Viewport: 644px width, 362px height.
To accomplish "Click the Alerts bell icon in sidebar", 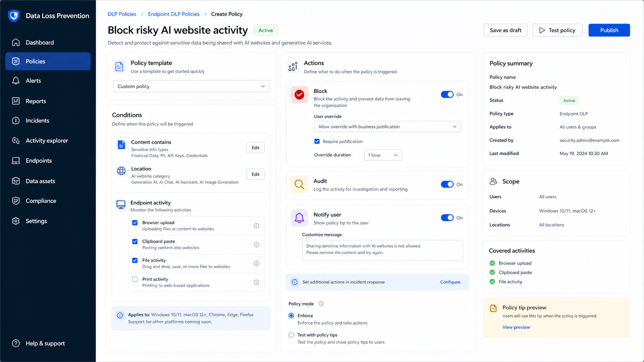I will (16, 80).
